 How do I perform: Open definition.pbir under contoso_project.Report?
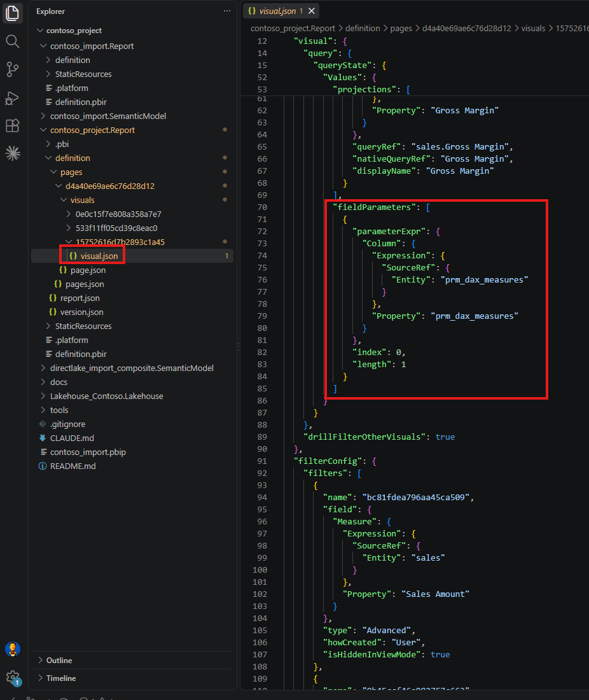[x=81, y=354]
